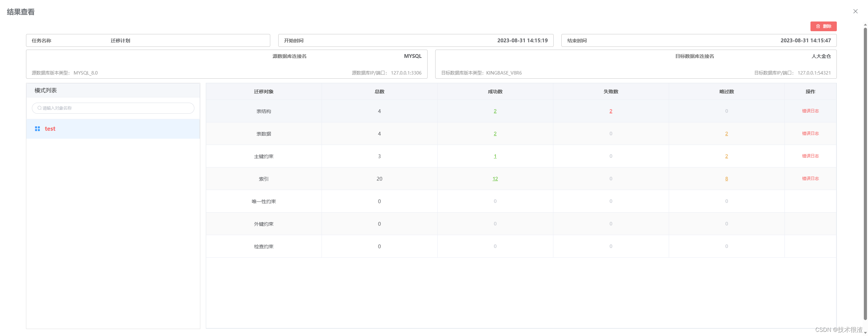Click the 迁移计划 task name value
This screenshot has height=336, width=868.
click(x=120, y=41)
